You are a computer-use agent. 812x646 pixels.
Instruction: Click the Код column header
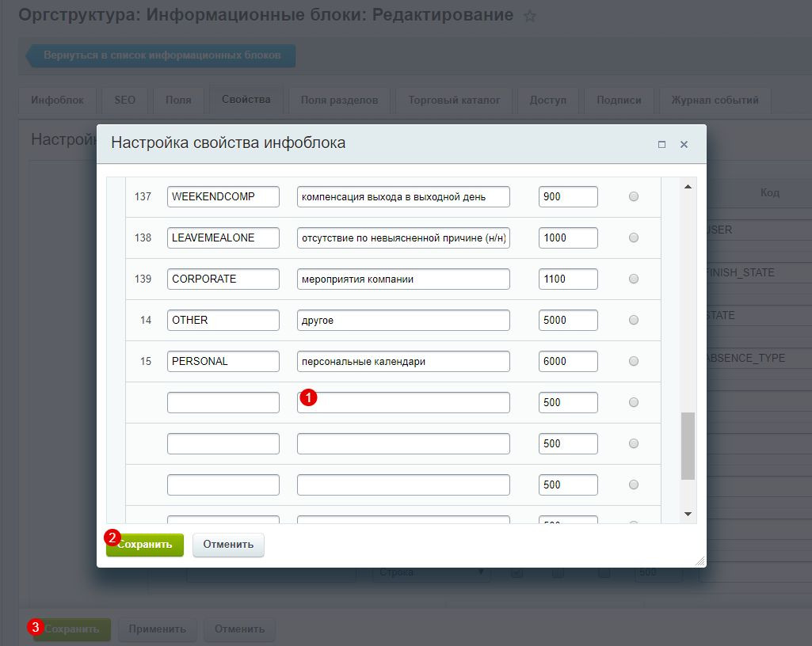point(769,192)
